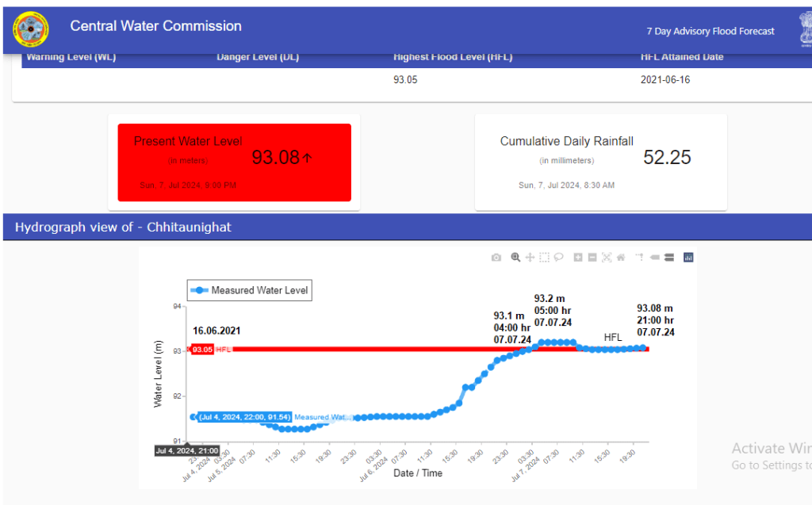Choose the Box Select tool
This screenshot has width=812, height=505.
pyautogui.click(x=544, y=258)
